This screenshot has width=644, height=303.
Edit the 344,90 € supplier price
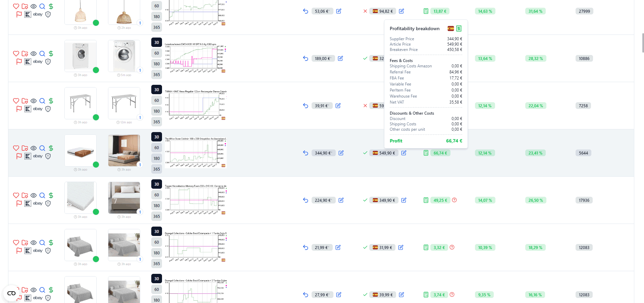click(x=341, y=153)
